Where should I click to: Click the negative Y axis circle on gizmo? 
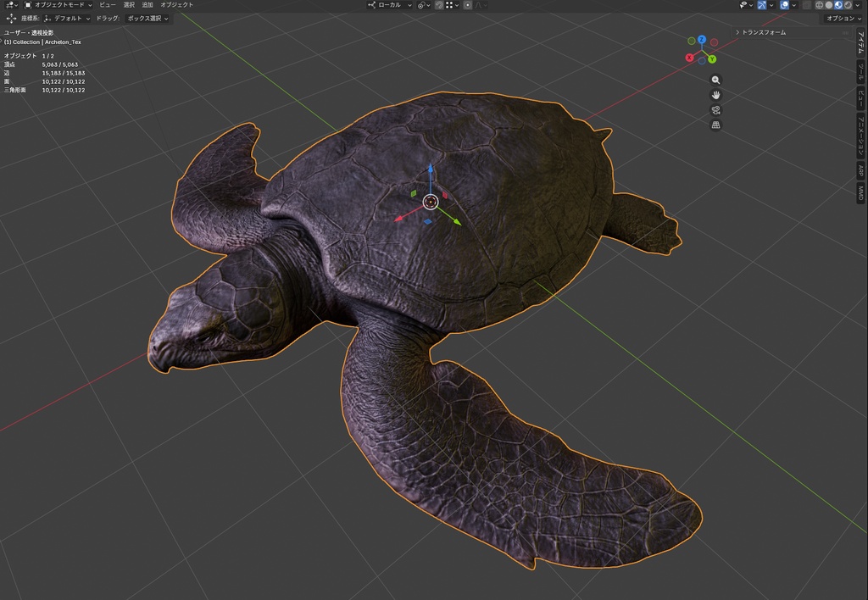pyautogui.click(x=692, y=41)
